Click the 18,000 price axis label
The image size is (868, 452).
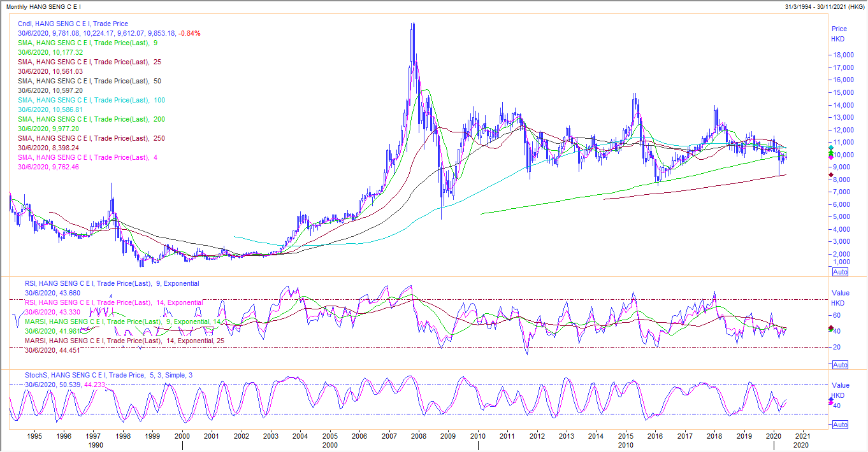pos(844,55)
